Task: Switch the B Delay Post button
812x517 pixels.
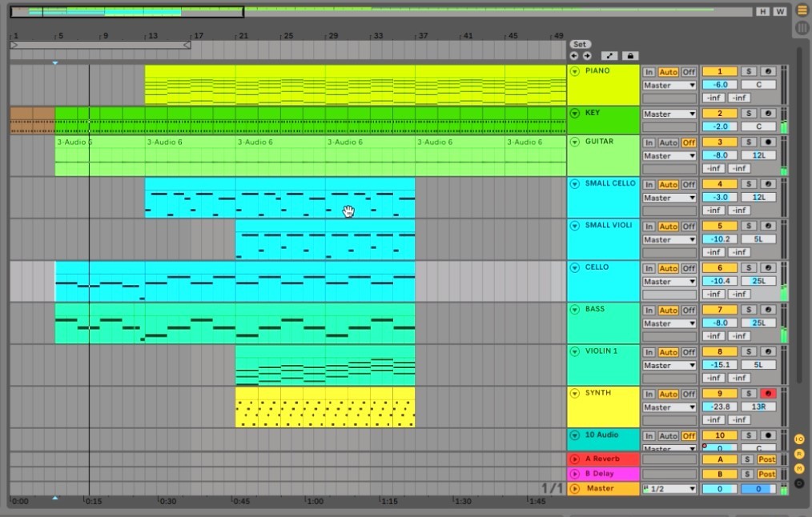Action: pyautogui.click(x=766, y=474)
